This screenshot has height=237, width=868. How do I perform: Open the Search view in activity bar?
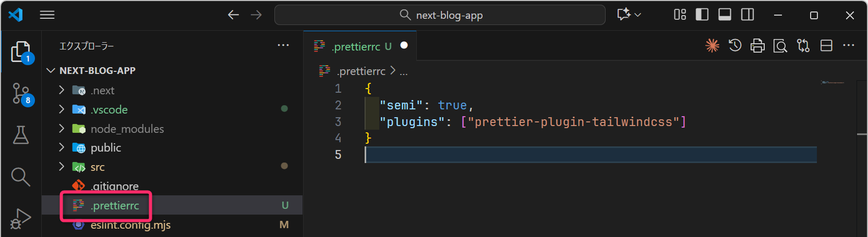pos(21,177)
